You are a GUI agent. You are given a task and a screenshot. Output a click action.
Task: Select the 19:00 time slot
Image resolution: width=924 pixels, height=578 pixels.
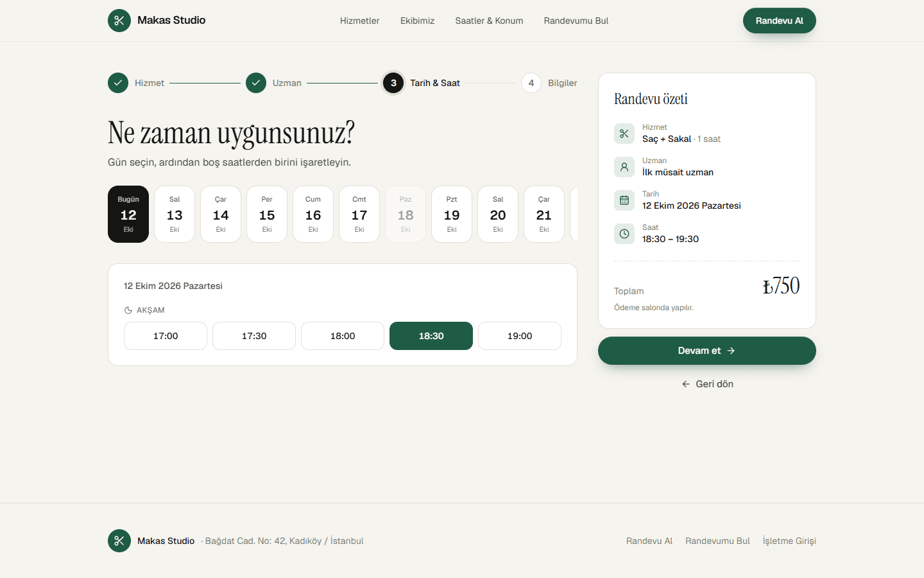pyautogui.click(x=520, y=336)
